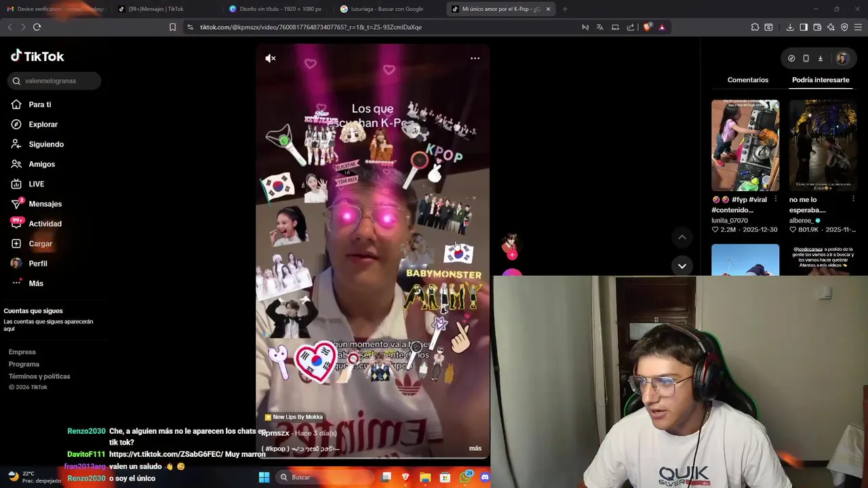868x488 pixels.
Task: Open the Actividad notifications
Action: [x=37, y=224]
